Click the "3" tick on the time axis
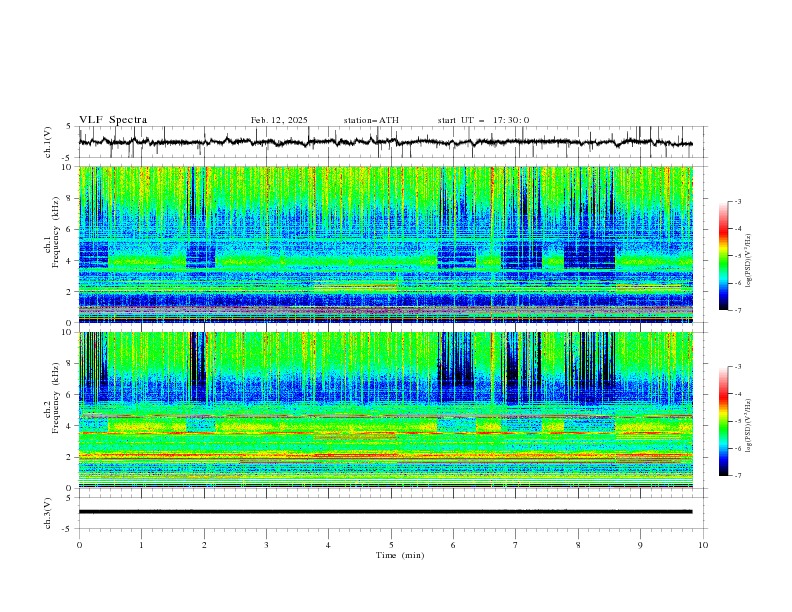Image resolution: width=792 pixels, height=612 pixels. point(266,545)
